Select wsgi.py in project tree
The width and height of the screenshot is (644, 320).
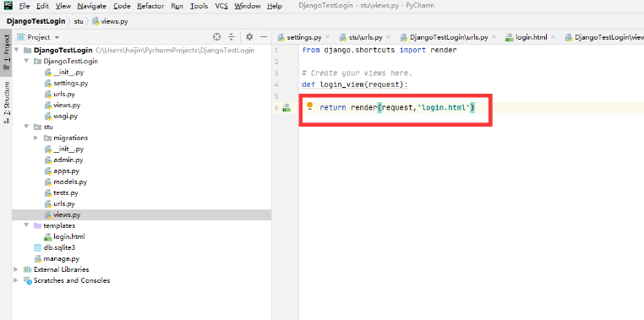click(65, 117)
